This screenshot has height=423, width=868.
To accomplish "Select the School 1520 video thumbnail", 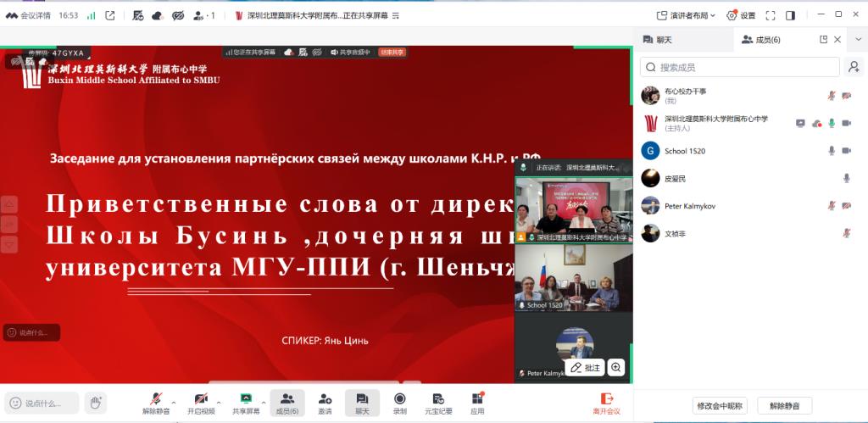I will pos(574,277).
